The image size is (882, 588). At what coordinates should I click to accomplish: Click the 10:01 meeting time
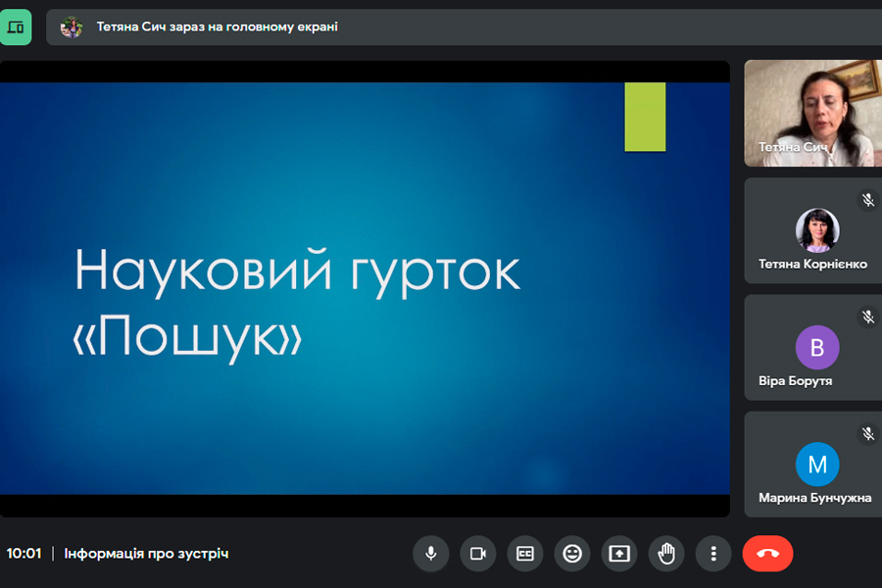click(x=24, y=554)
